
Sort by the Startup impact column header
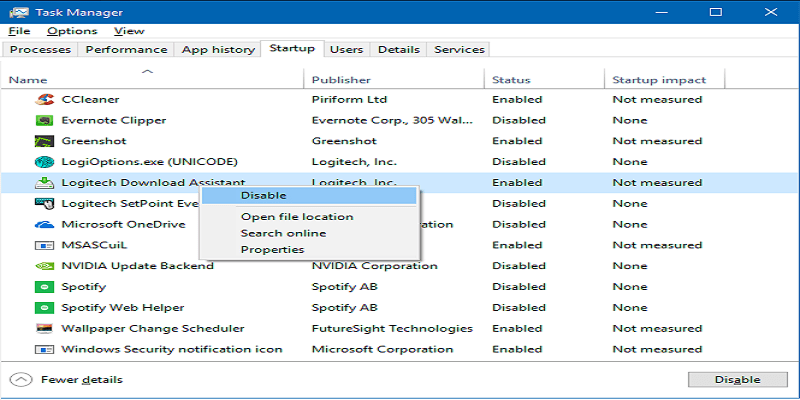pyautogui.click(x=664, y=80)
